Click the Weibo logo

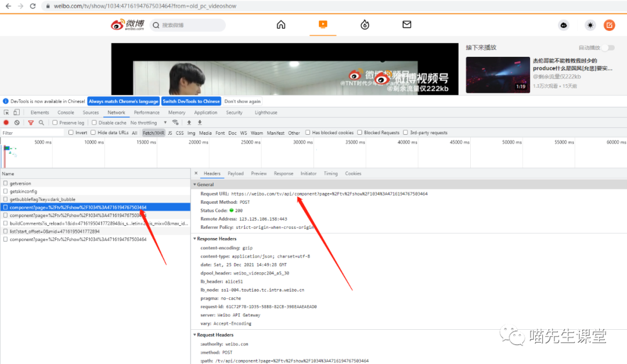[x=128, y=25]
